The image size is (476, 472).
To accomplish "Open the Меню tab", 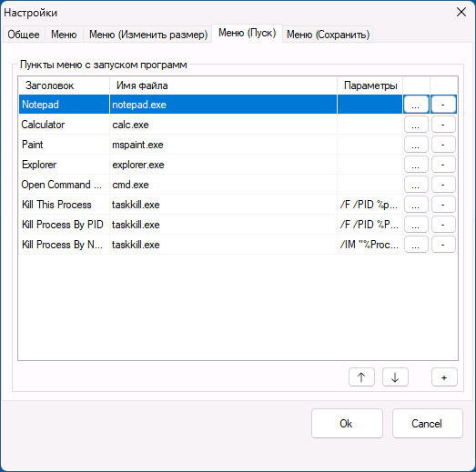I will [x=64, y=35].
